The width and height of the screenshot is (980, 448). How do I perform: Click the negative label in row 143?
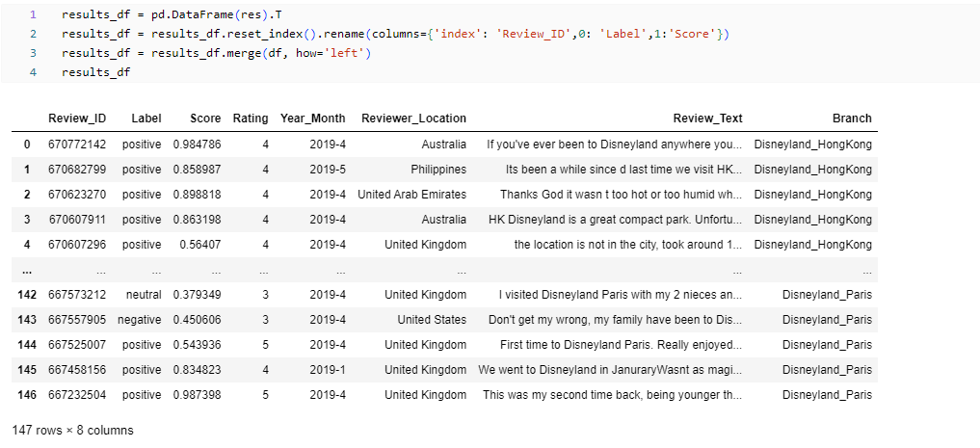tap(140, 319)
